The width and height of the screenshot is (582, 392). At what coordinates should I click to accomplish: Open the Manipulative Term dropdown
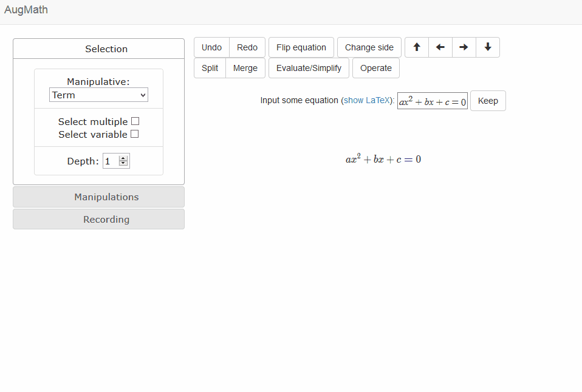99,95
